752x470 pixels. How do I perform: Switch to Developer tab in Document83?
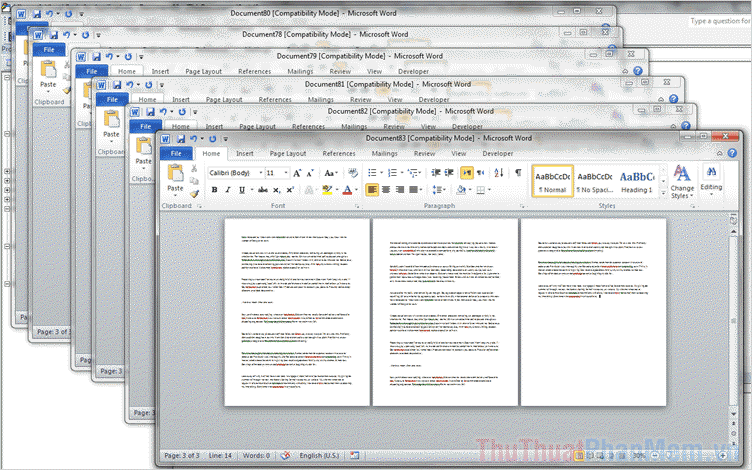point(498,153)
